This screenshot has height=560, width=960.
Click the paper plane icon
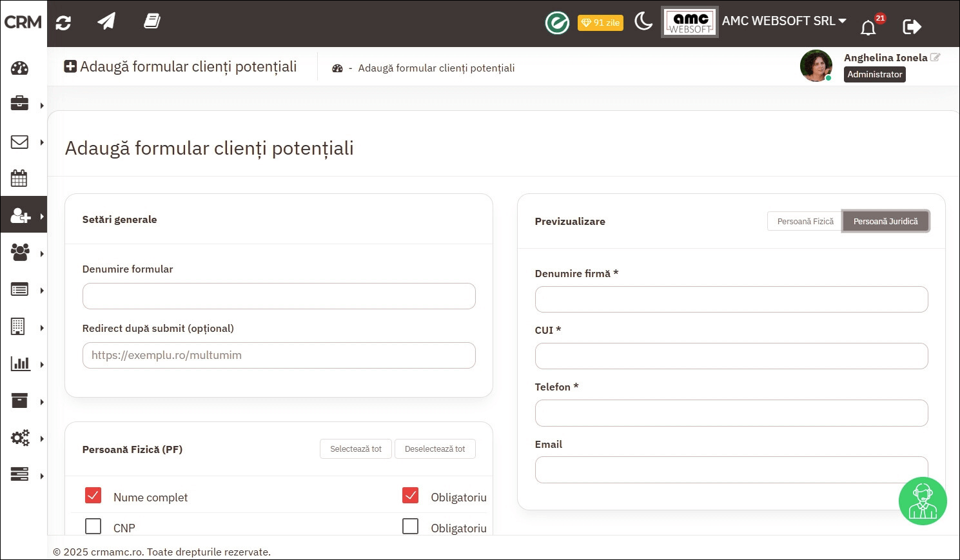106,21
